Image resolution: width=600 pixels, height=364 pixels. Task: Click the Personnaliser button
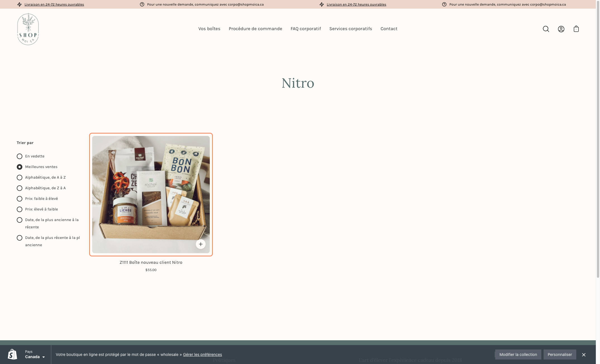pos(560,355)
